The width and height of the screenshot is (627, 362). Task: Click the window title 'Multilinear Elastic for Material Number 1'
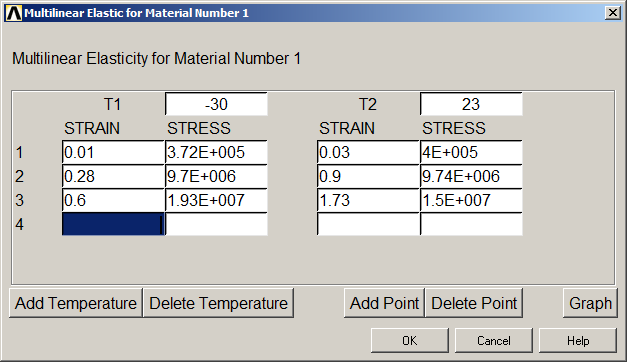pyautogui.click(x=136, y=13)
